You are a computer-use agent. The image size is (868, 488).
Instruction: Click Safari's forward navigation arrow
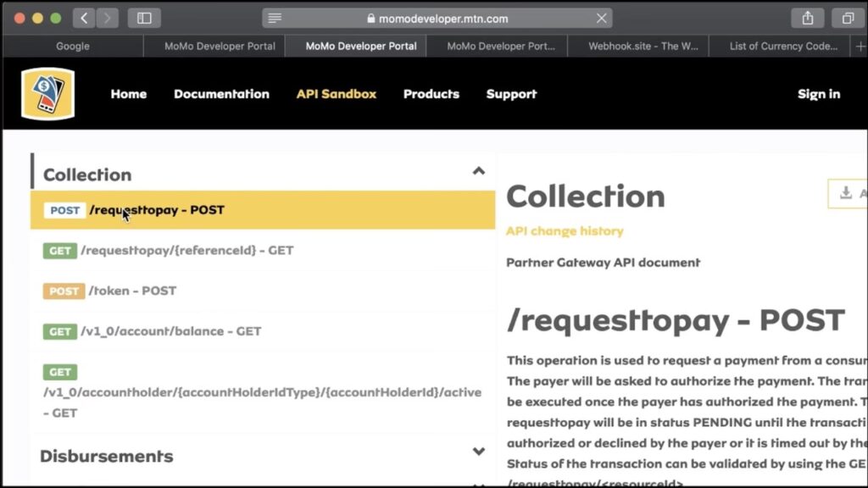[108, 18]
